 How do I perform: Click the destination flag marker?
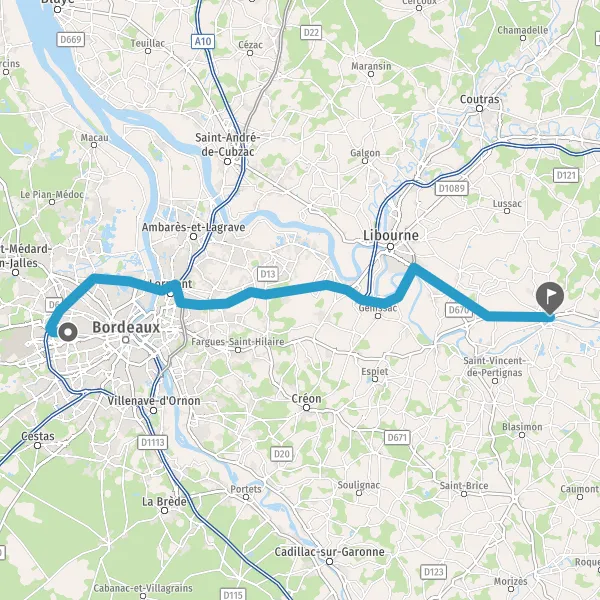tap(550, 299)
